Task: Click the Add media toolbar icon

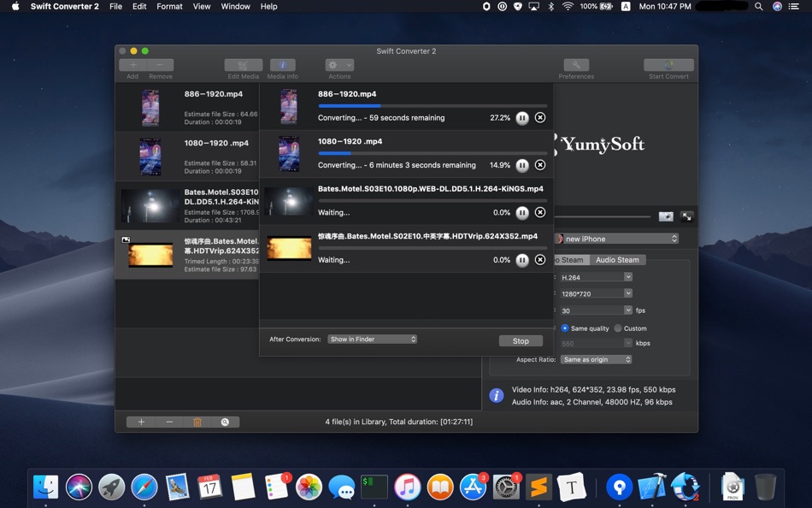Action: coord(133,64)
